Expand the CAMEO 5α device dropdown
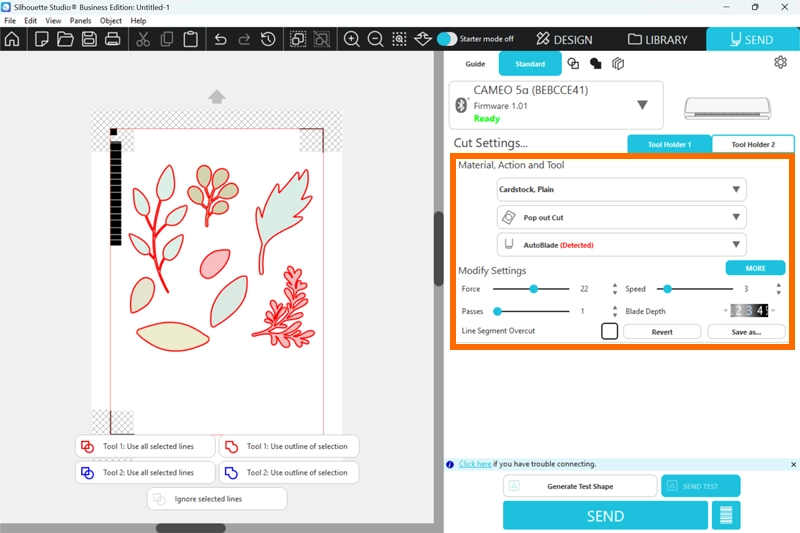The height and width of the screenshot is (533, 800). coord(642,105)
